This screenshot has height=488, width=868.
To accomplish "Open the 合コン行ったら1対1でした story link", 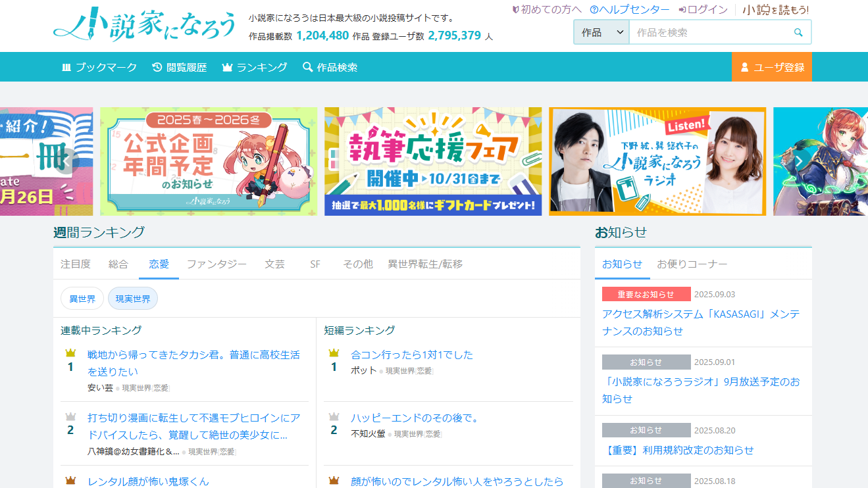I will click(412, 354).
